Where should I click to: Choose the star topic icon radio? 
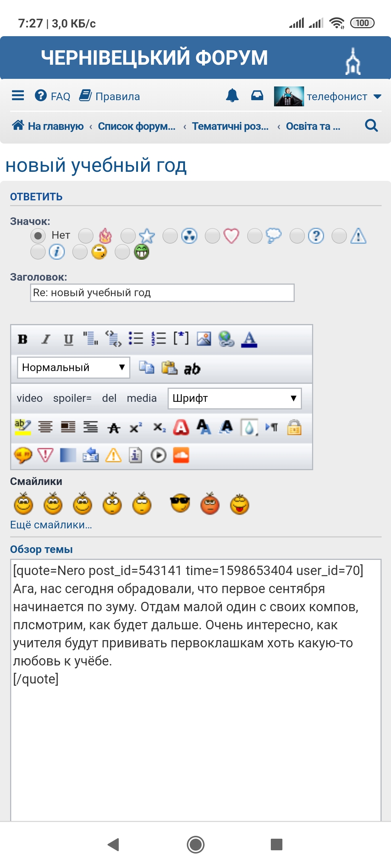(x=128, y=236)
